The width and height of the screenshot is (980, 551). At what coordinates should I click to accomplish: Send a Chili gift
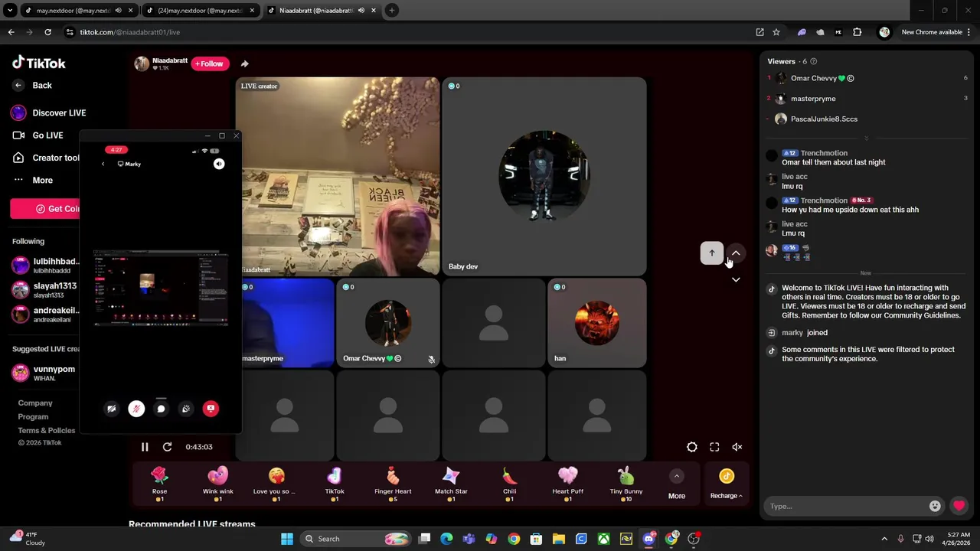pos(509,484)
